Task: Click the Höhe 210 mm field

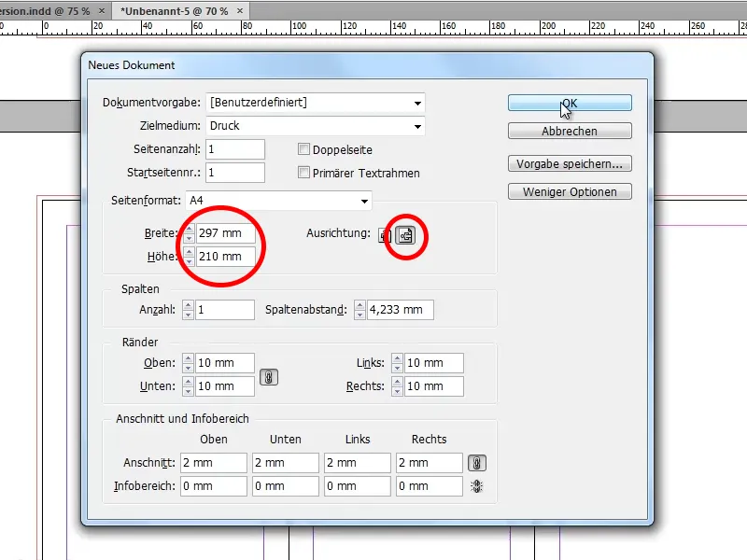Action: [x=225, y=257]
